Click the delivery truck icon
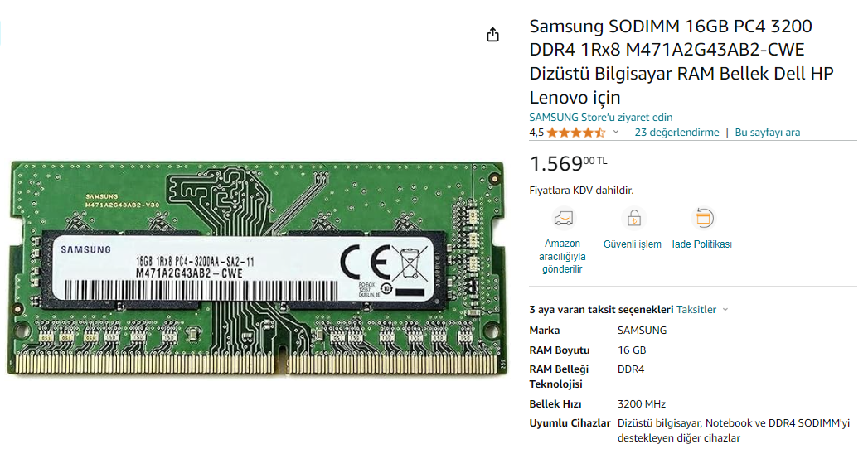Viewport: 868px width, 449px height. [563, 219]
